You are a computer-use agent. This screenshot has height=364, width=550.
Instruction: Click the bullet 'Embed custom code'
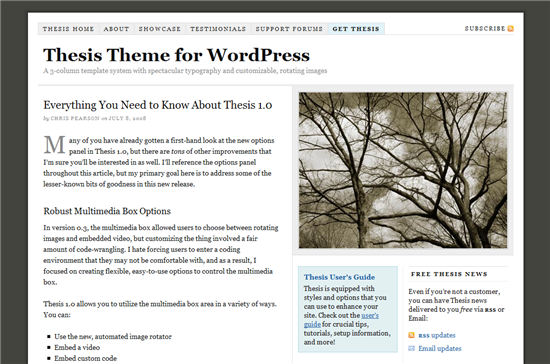86,358
